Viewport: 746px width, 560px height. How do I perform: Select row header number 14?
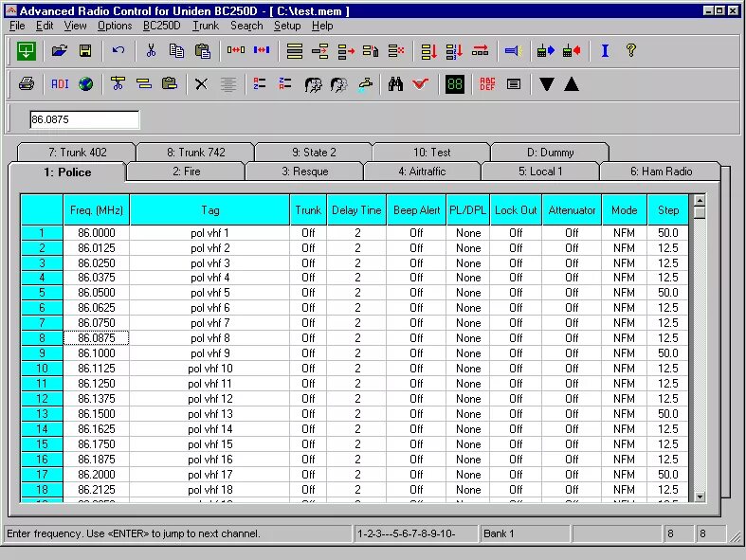[42, 429]
